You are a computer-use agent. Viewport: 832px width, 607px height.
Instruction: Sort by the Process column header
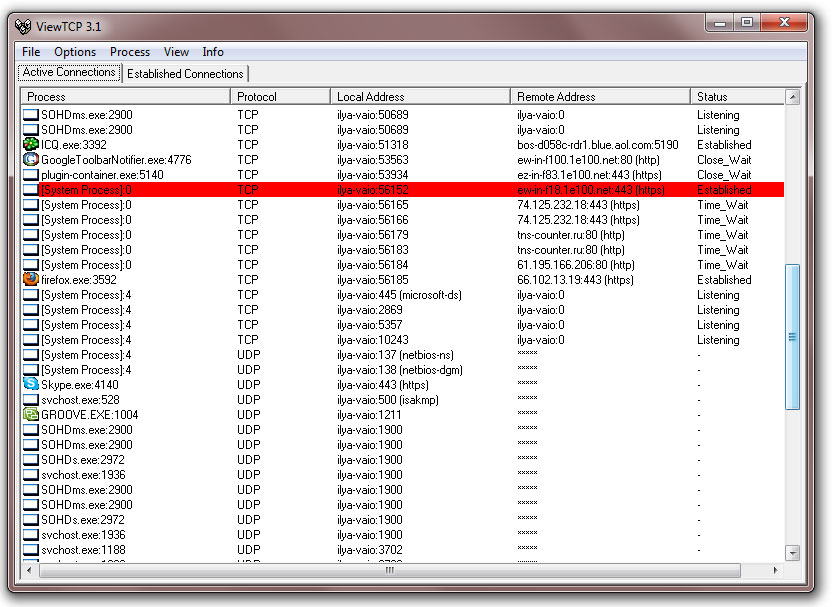[125, 97]
